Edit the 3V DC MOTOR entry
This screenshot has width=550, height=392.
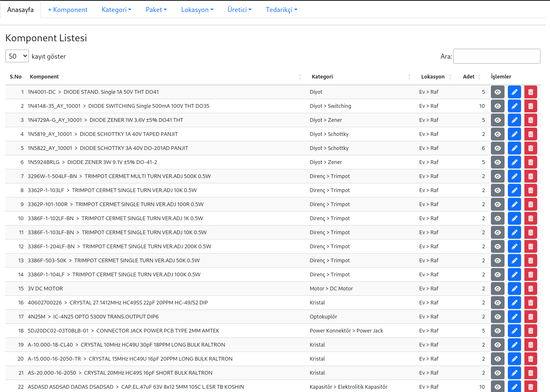(514, 289)
